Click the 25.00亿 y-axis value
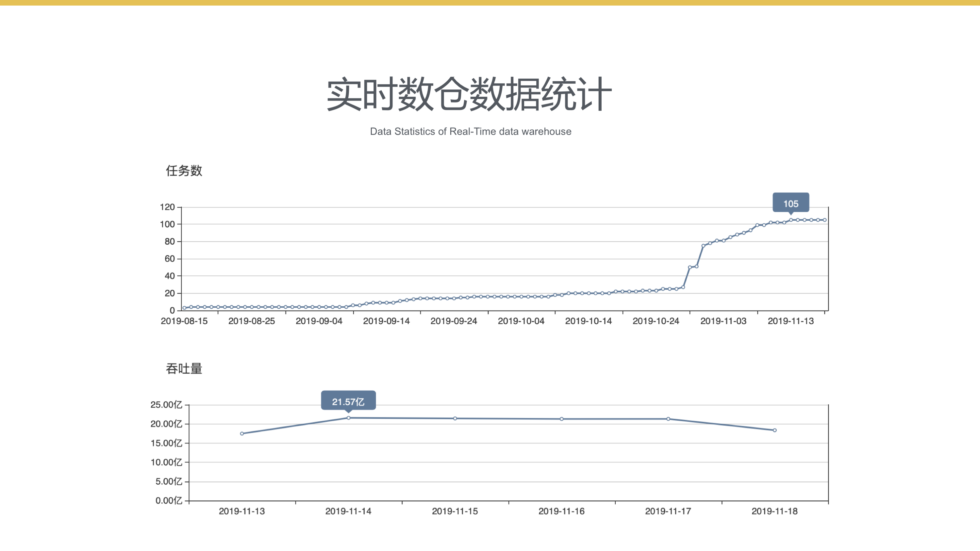Viewport: 980px width, 551px height. click(x=166, y=405)
